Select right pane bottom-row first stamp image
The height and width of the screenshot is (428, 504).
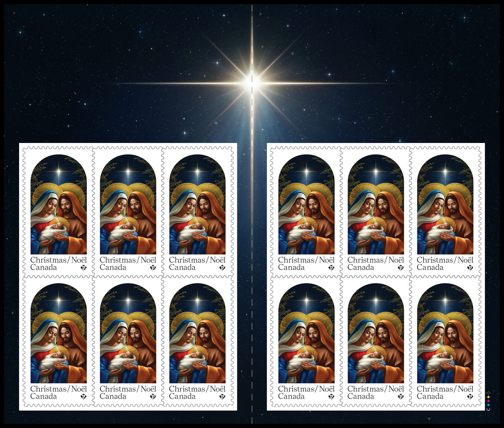point(306,333)
